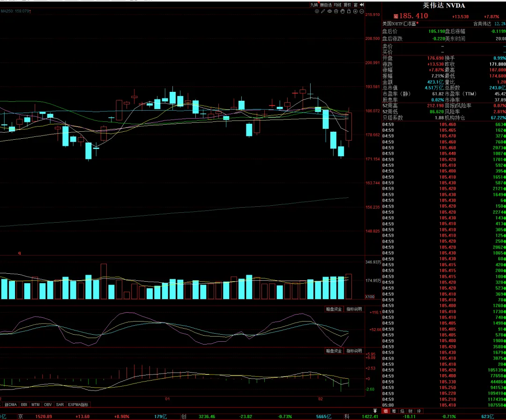Click the current price 185.410
The width and height of the screenshot is (506, 420).
point(413,16)
